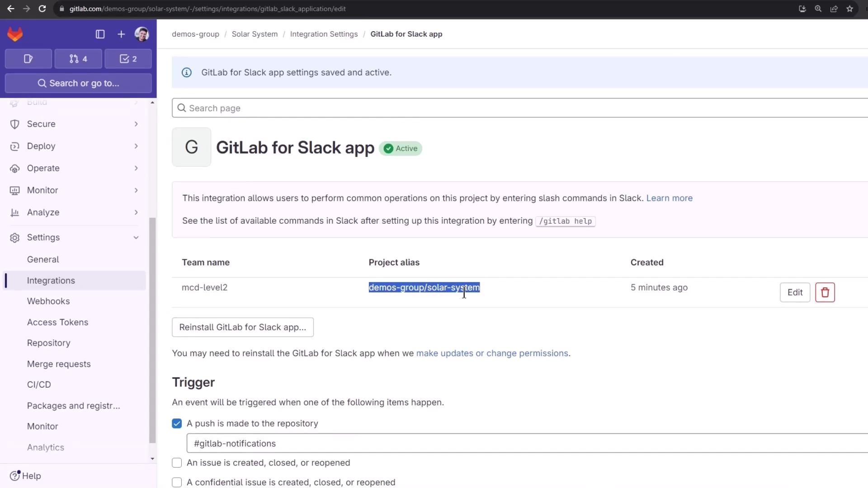
Task: Click the browser reload icon
Action: 42,9
